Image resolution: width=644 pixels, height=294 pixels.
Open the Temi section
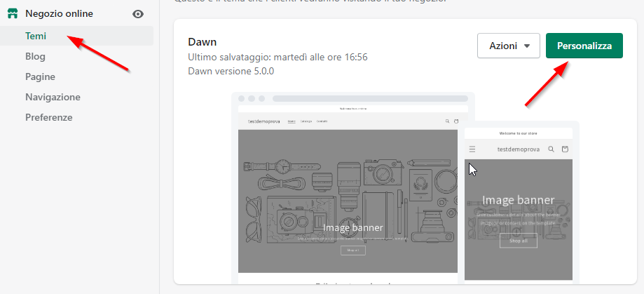(x=36, y=36)
